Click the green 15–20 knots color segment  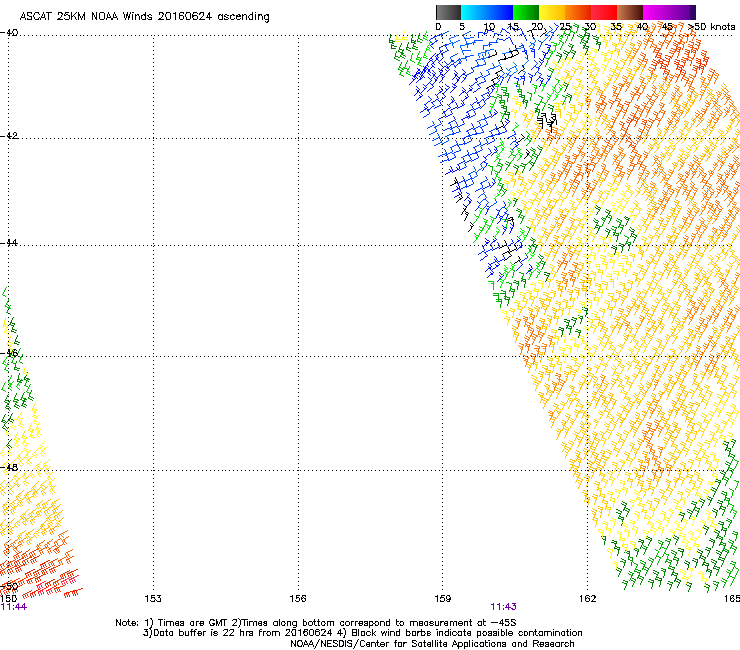coord(526,12)
